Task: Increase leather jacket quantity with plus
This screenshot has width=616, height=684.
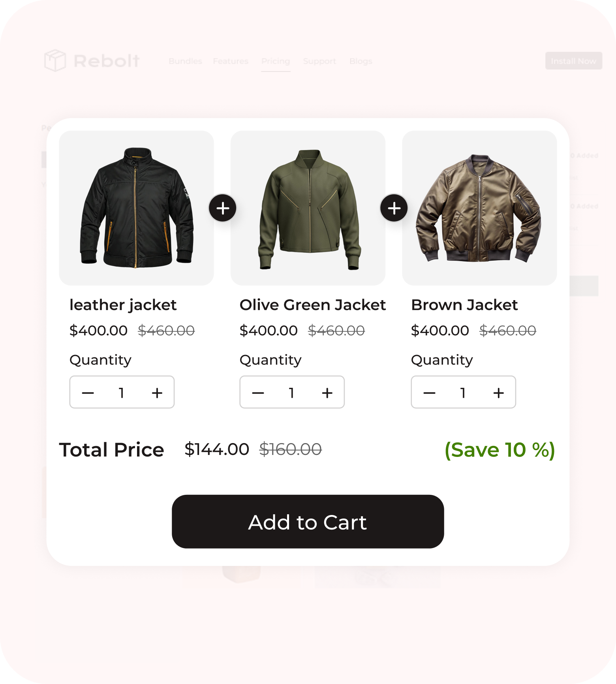Action: click(157, 393)
